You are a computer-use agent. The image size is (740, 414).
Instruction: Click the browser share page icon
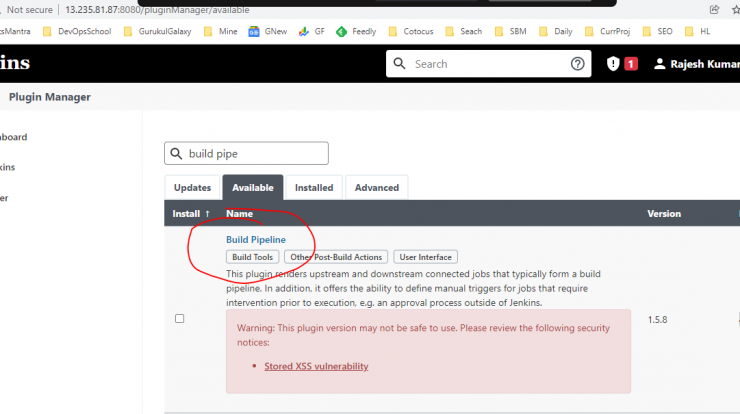point(714,9)
